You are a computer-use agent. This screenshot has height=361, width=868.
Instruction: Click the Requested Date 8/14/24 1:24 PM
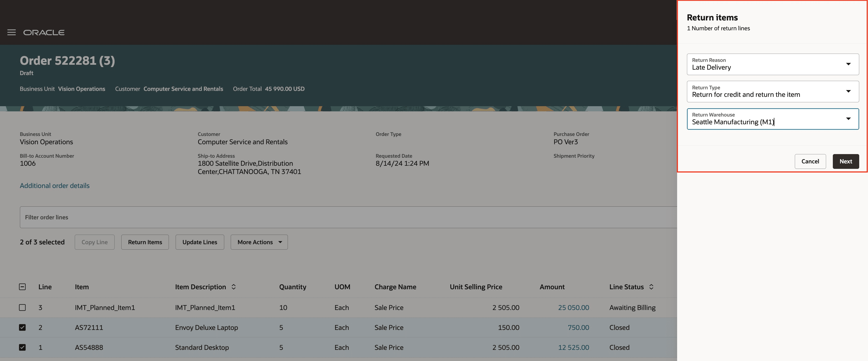click(402, 163)
